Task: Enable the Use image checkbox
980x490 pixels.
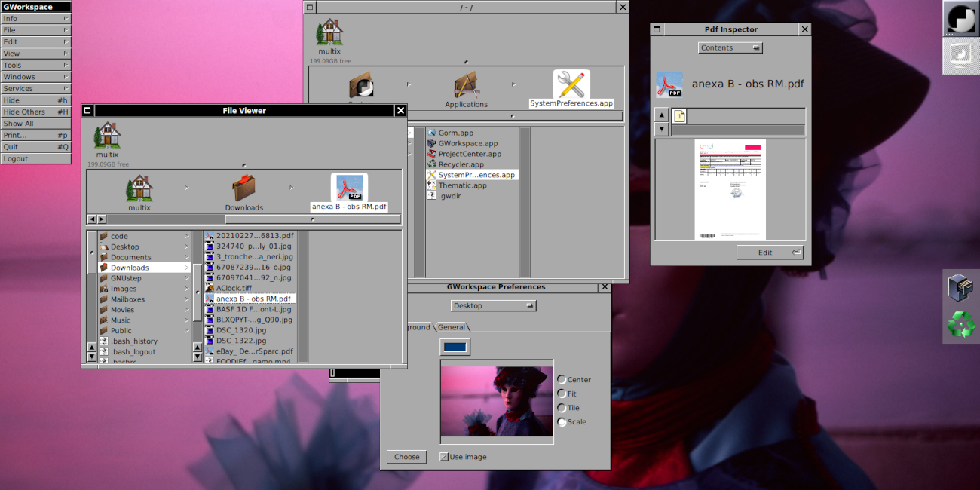Action: pos(444,456)
